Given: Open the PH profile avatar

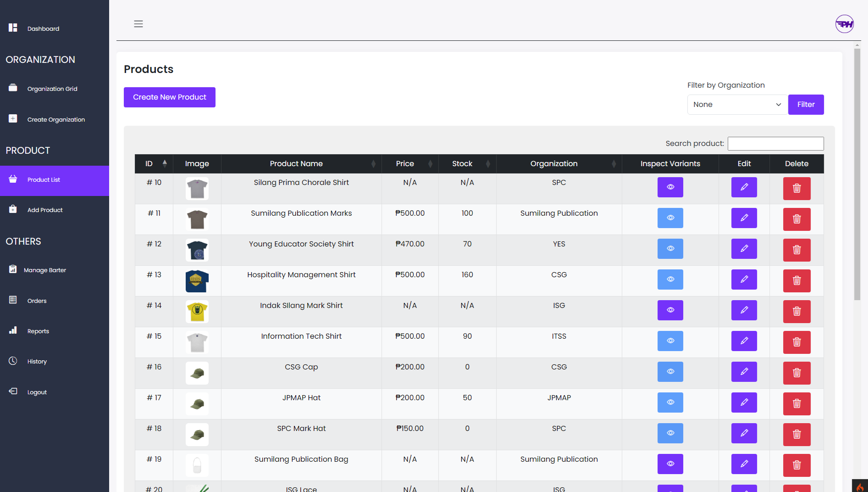Looking at the screenshot, I should tap(844, 24).
